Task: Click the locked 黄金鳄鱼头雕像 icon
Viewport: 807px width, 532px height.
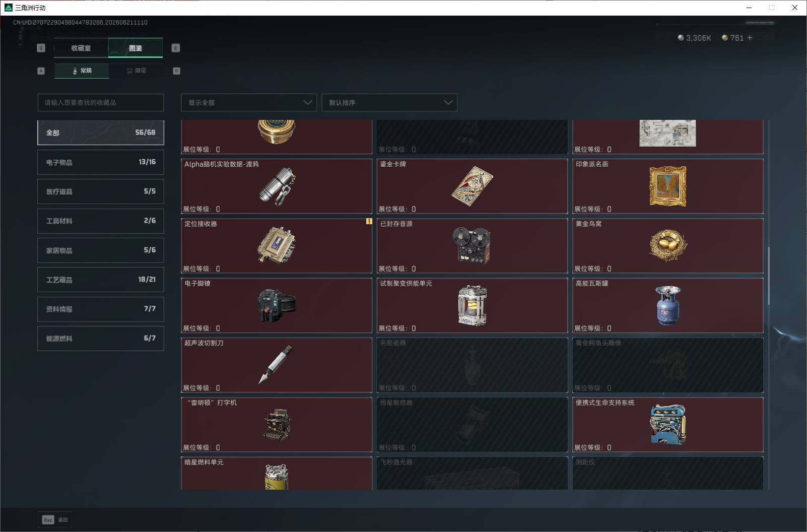Action: [667, 365]
